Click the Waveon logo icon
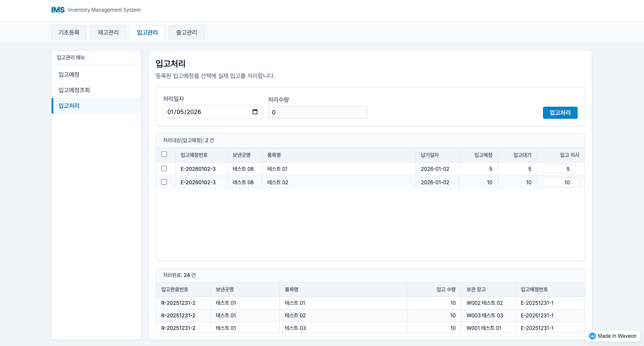Viewport: 644px width, 346px height. tap(592, 336)
